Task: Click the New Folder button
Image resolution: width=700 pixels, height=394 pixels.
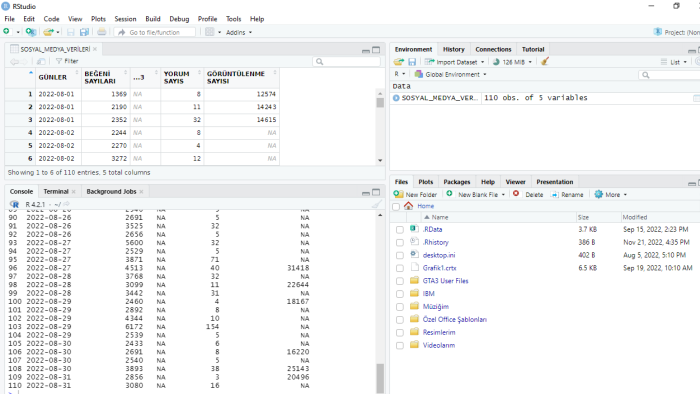Action: (416, 195)
